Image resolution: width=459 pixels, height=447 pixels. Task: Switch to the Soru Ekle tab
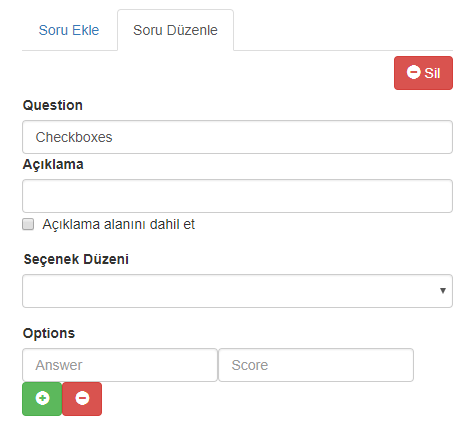pyautogui.click(x=69, y=30)
